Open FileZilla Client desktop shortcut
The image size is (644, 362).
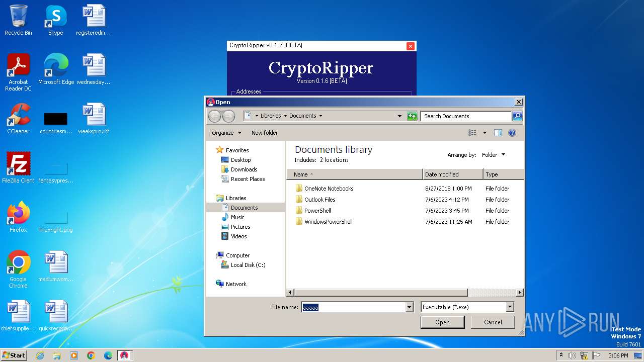coord(18,168)
